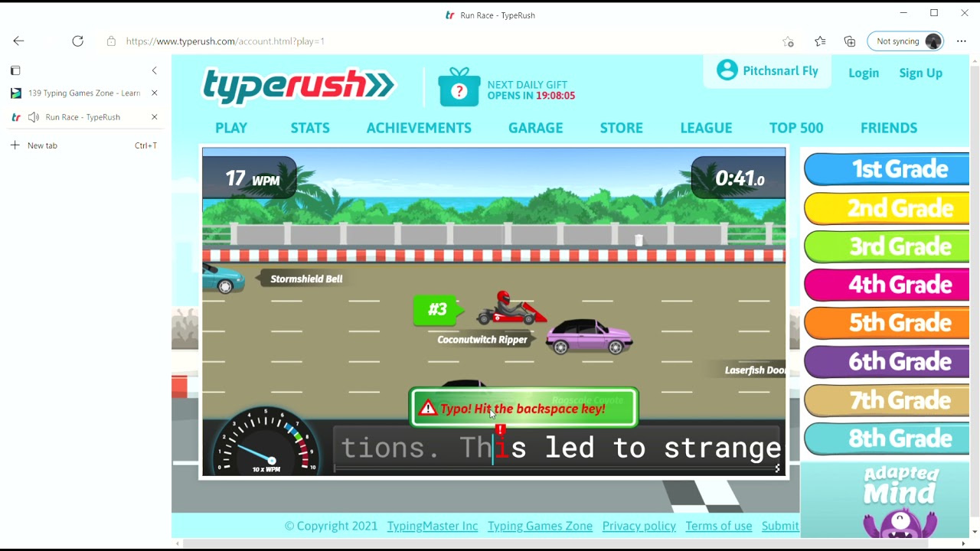Select the 5th Grade button
This screenshot has height=551, width=980.
(887, 323)
